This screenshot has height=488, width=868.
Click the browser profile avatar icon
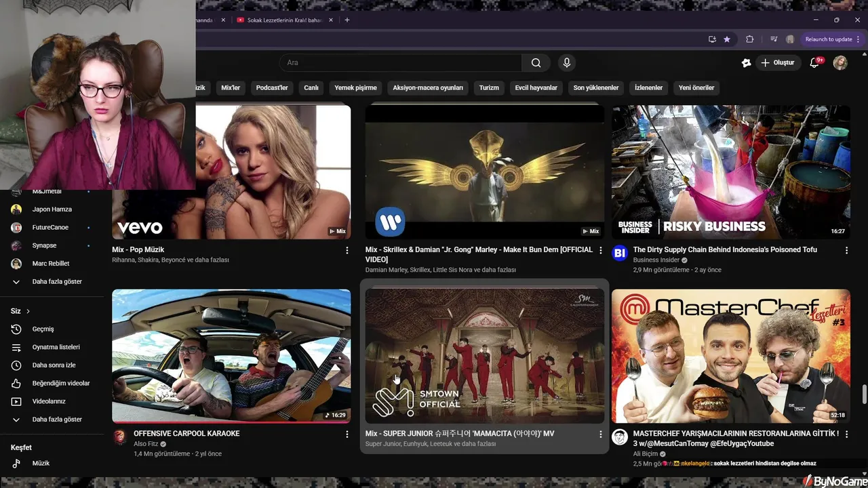tap(790, 39)
